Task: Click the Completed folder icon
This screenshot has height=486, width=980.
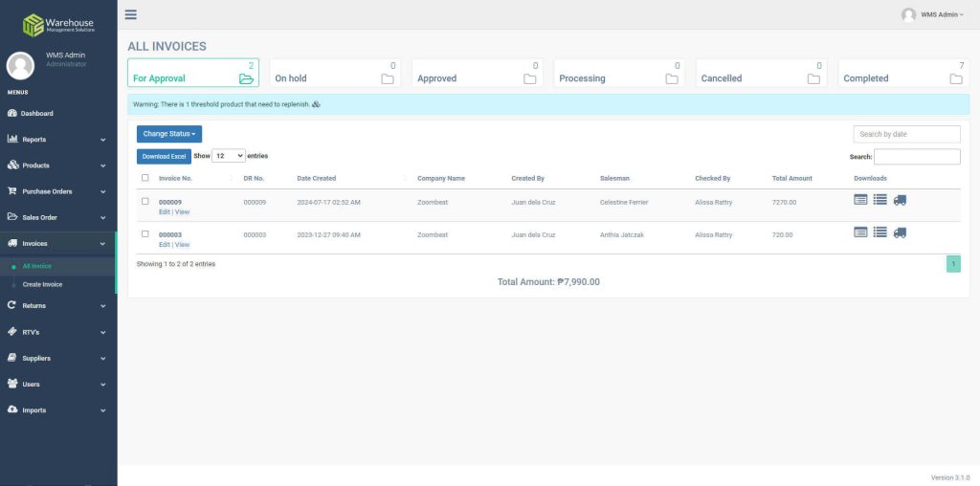Action: point(955,78)
